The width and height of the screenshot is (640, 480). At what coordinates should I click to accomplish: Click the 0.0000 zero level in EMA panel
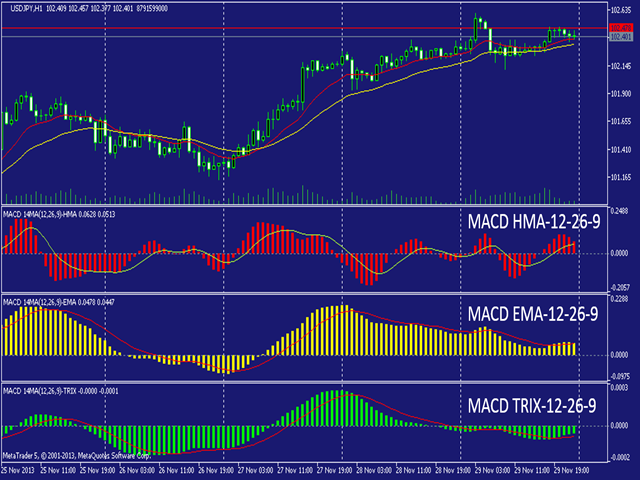click(619, 355)
